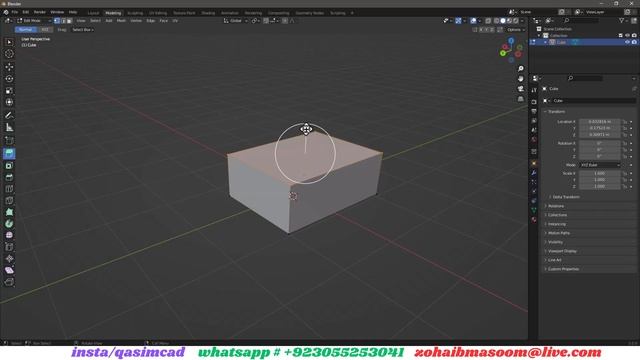This screenshot has height=360, width=640.
Task: Select the Rotate tool in the left toolbar
Action: pos(9,78)
